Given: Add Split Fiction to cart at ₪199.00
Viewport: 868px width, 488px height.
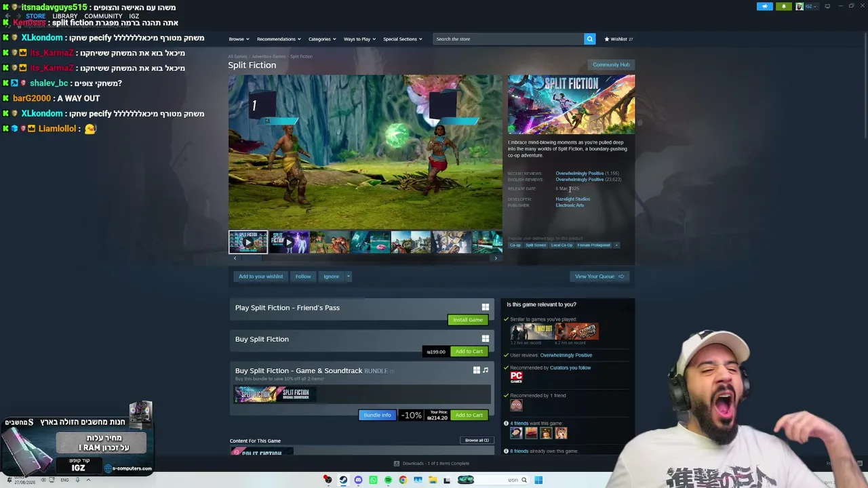Looking at the screenshot, I should (x=469, y=352).
